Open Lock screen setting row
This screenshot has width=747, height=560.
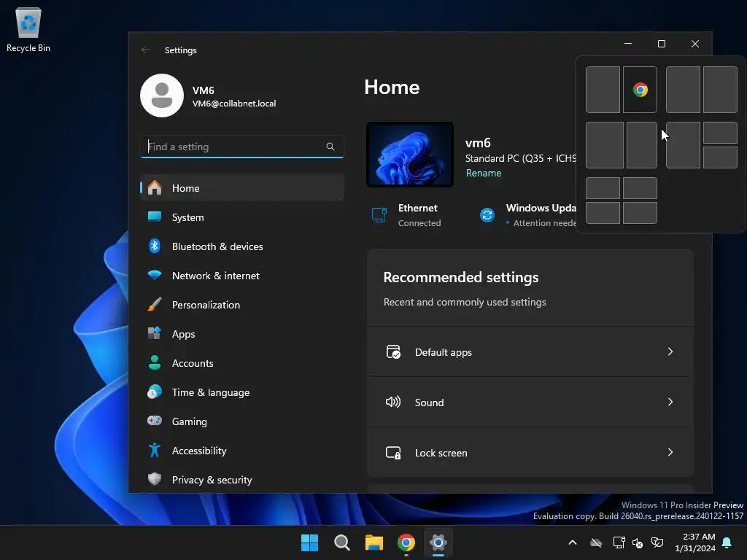tap(530, 452)
